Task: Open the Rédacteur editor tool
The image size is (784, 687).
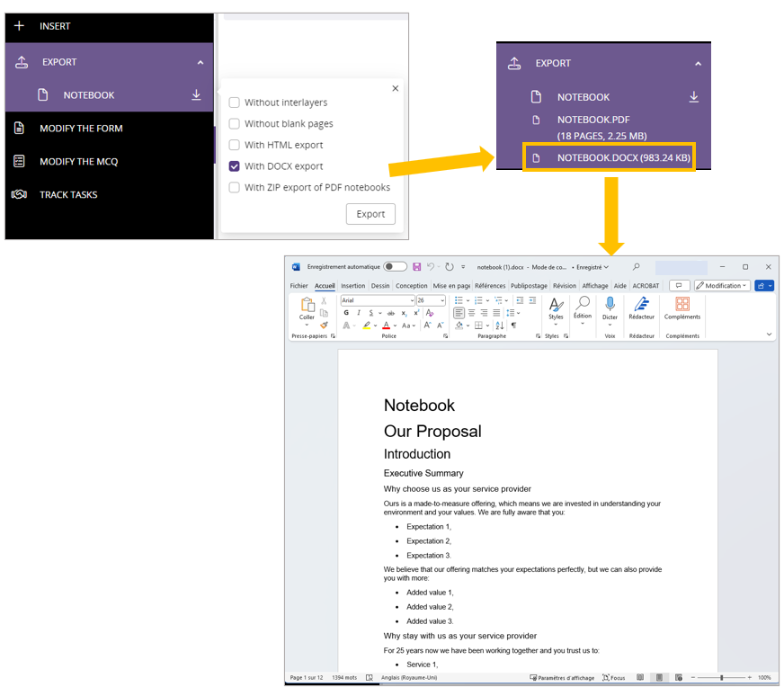Action: pyautogui.click(x=641, y=306)
